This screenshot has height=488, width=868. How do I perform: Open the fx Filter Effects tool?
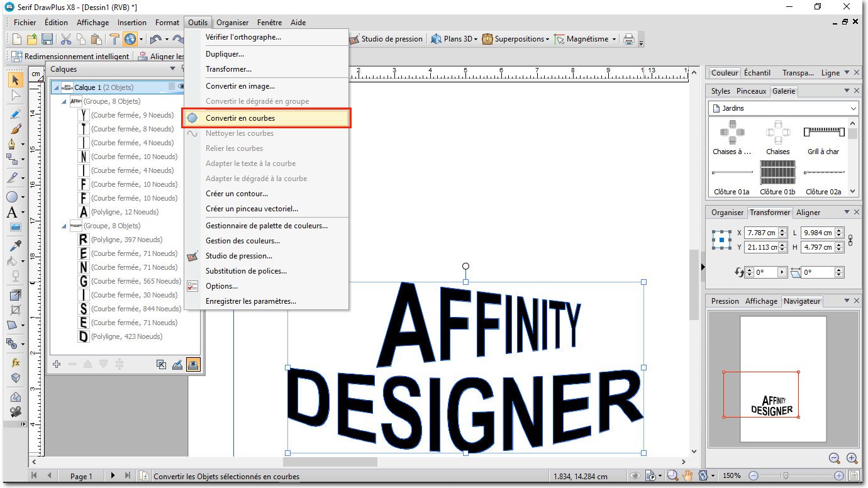[x=16, y=363]
